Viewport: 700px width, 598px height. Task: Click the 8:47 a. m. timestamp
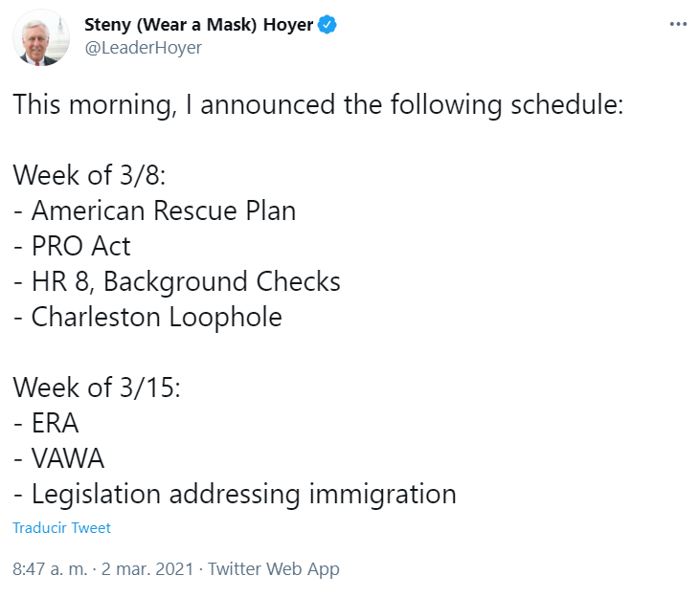click(x=50, y=569)
